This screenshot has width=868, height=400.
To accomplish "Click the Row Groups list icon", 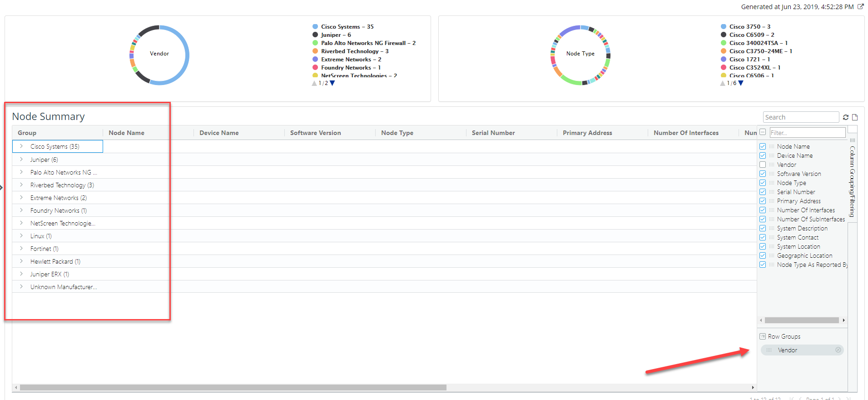I will [763, 336].
